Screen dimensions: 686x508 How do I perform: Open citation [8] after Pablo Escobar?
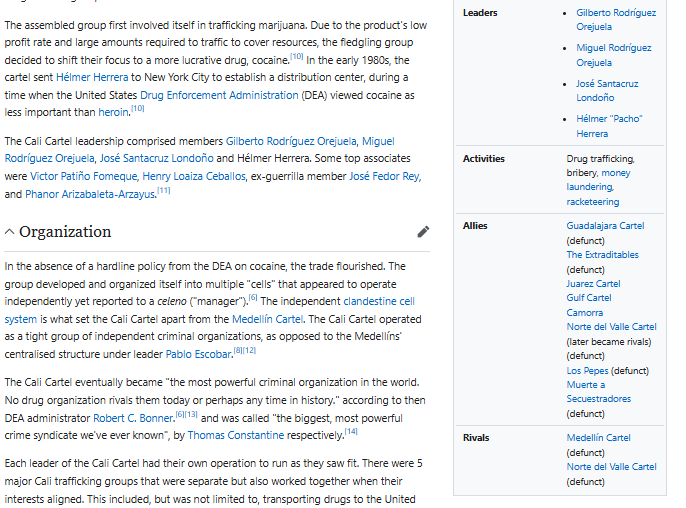238,350
